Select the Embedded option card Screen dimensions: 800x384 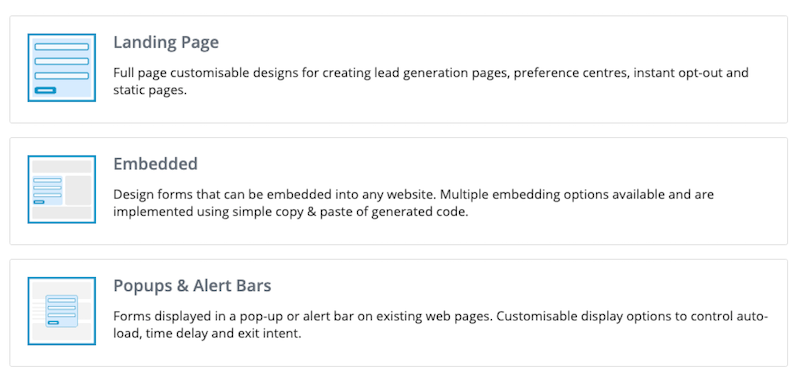[398, 191]
